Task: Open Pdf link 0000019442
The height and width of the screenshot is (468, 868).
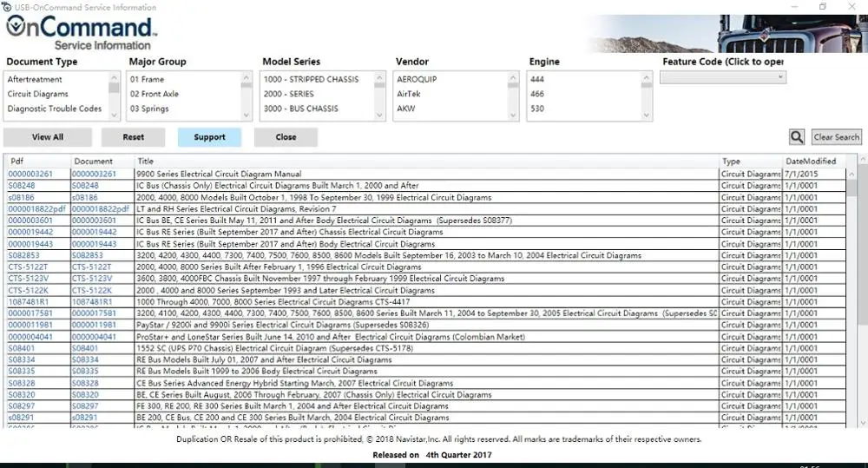Action: pyautogui.click(x=30, y=232)
